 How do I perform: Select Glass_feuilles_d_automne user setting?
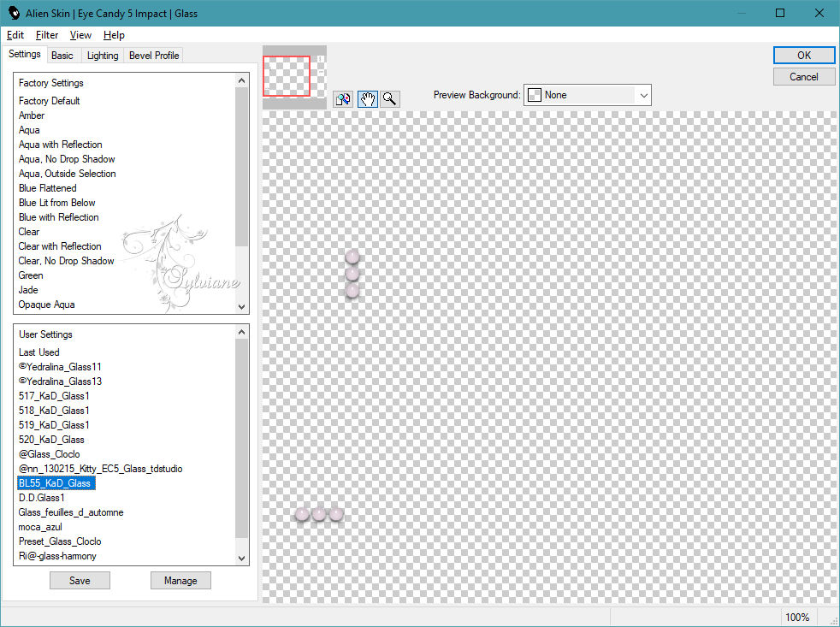71,512
